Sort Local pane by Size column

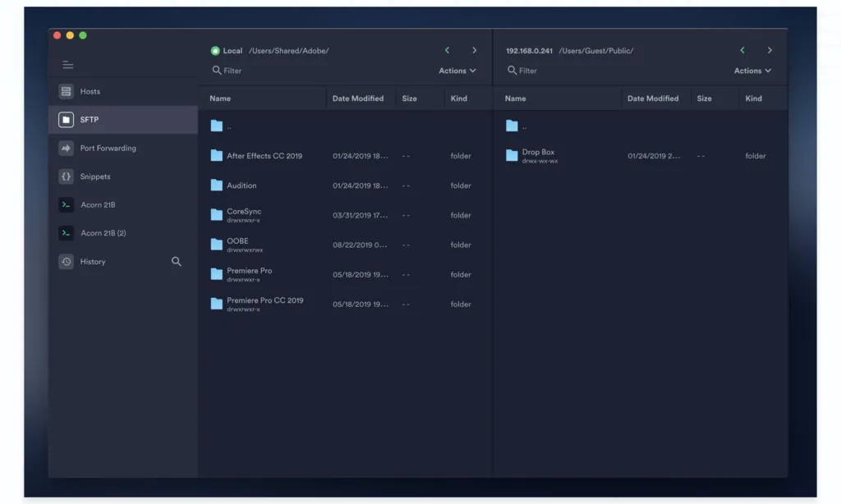click(x=409, y=99)
